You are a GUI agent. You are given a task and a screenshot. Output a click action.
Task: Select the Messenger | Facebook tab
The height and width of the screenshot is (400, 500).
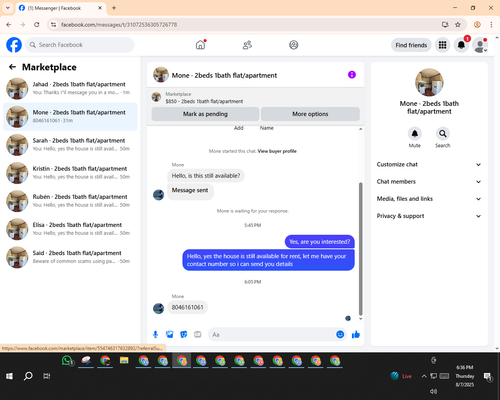coord(61,8)
